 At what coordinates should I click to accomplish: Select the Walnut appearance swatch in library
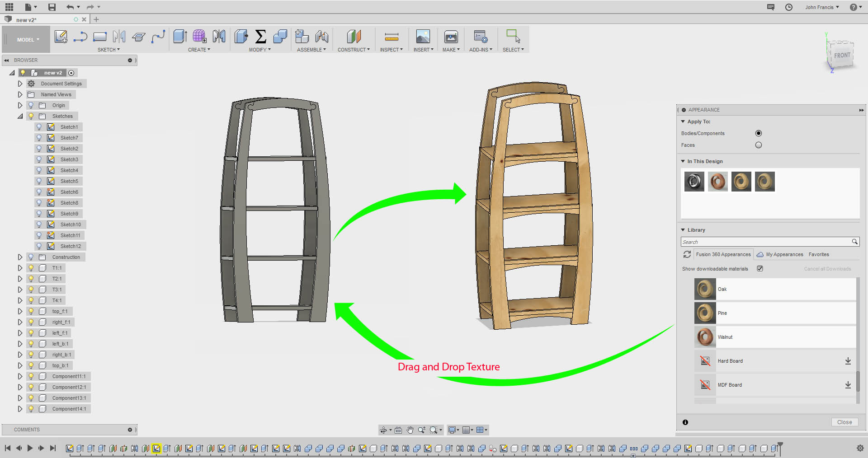(x=705, y=337)
